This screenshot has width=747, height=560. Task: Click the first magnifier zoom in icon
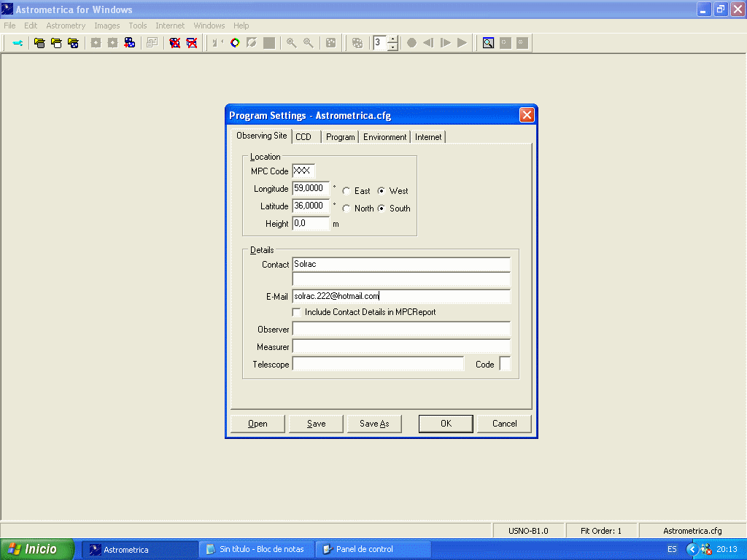click(x=292, y=43)
